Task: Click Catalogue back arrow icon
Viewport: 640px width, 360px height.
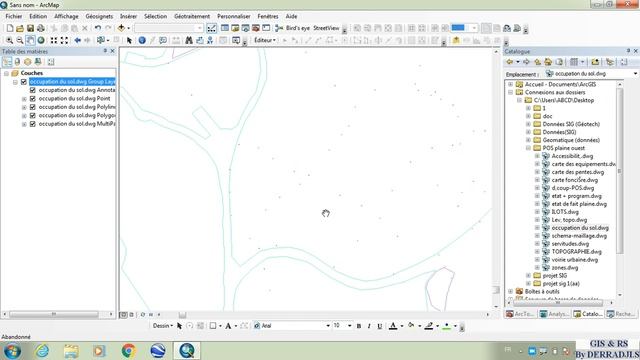Action: [509, 62]
